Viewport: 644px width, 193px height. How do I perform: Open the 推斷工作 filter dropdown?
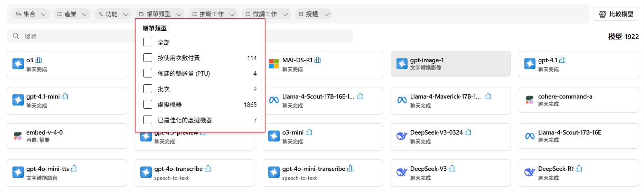[x=213, y=14]
